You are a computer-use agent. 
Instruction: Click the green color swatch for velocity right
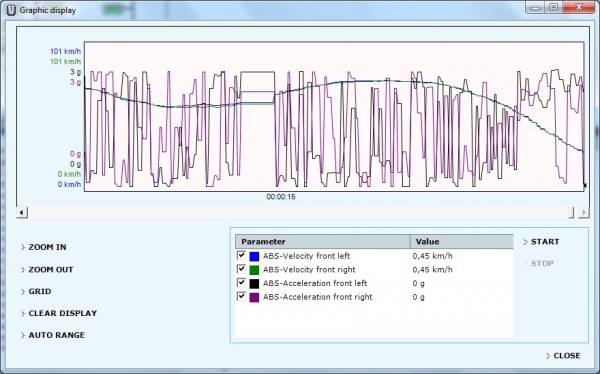[254, 270]
